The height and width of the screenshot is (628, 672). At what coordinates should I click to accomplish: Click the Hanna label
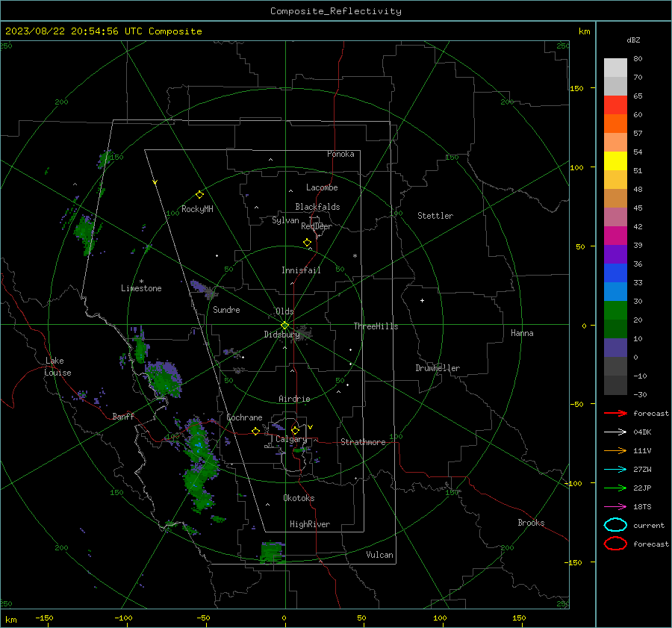522,333
